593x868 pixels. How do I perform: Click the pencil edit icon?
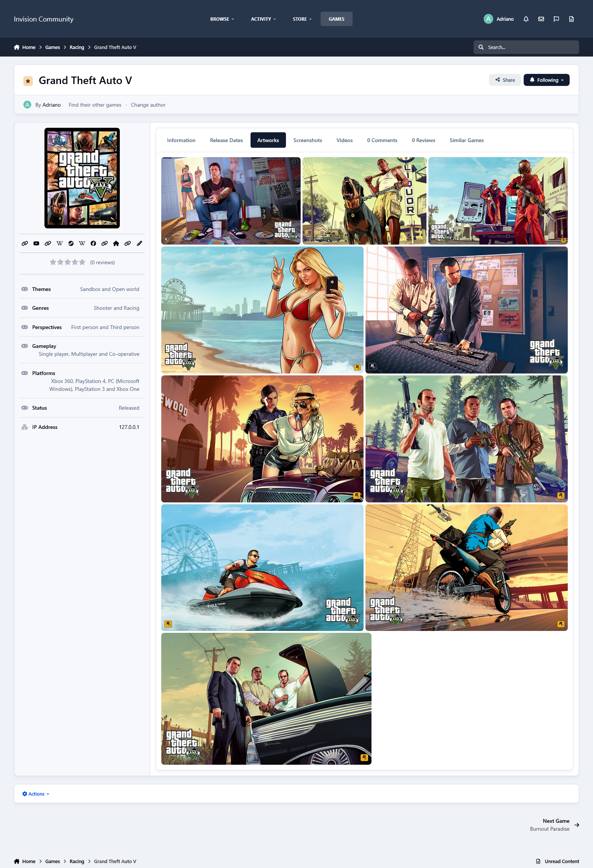pyautogui.click(x=139, y=243)
